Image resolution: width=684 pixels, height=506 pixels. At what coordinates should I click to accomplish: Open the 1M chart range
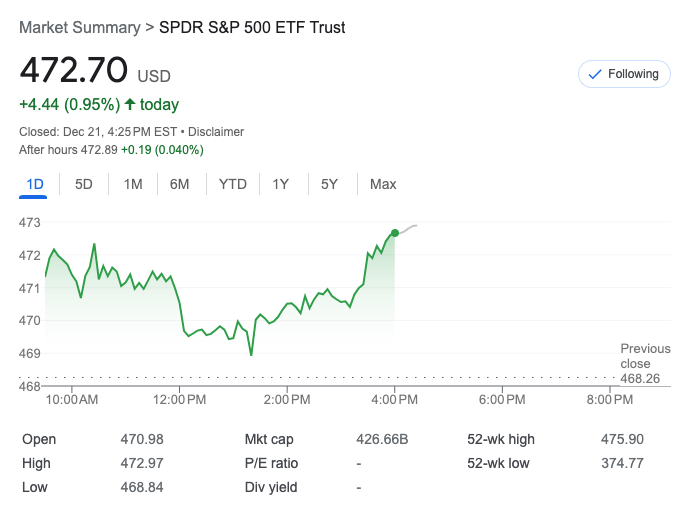(x=133, y=184)
